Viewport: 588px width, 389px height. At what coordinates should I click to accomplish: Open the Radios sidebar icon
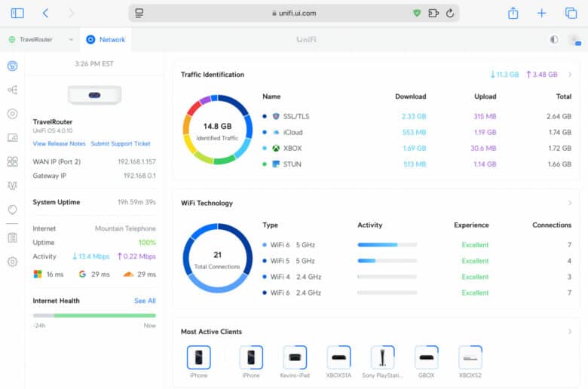[12, 185]
